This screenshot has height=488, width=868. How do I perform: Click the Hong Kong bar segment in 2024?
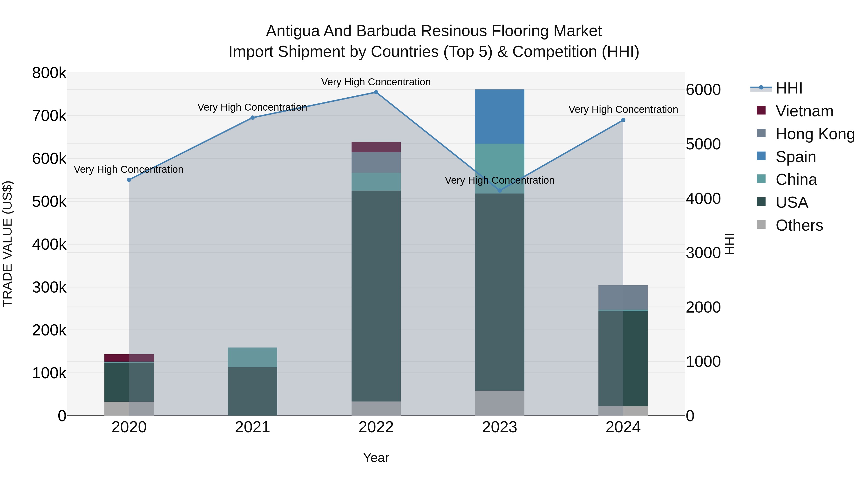(x=623, y=297)
